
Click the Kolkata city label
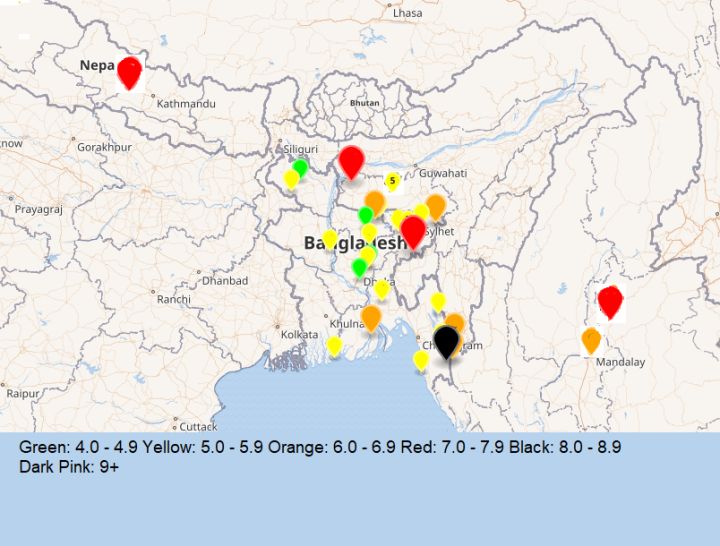click(x=299, y=334)
